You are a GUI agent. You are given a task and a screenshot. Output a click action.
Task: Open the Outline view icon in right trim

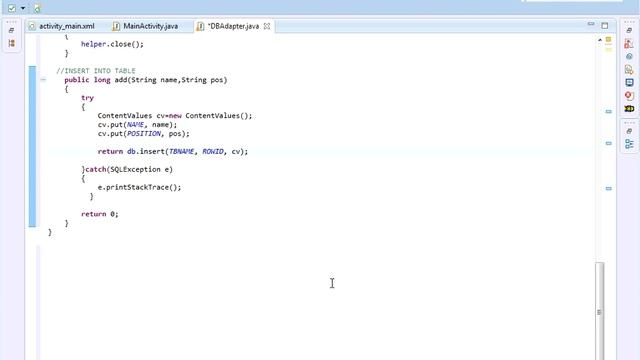point(629,144)
